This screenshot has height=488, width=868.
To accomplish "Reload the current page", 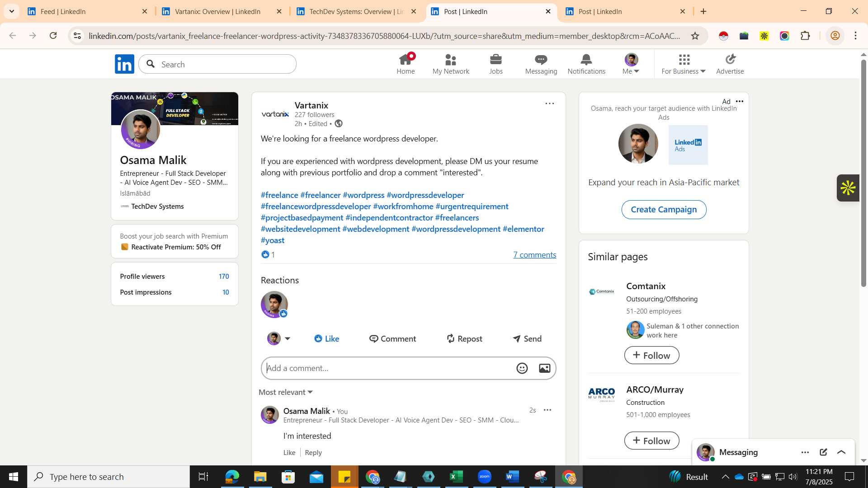I will (53, 36).
